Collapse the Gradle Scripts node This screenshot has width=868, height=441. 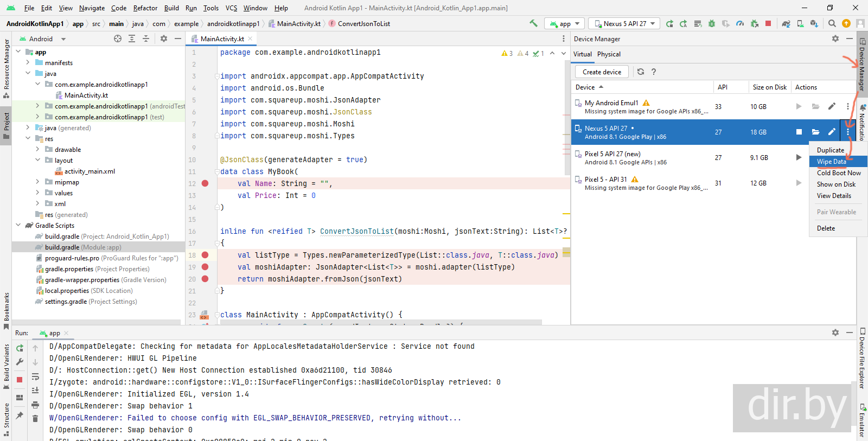click(x=18, y=226)
